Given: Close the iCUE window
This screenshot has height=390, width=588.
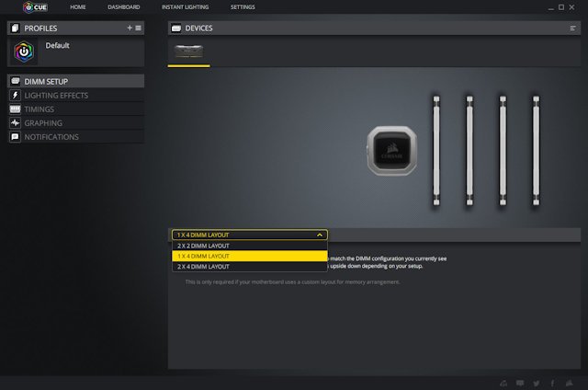Looking at the screenshot, I should click(x=571, y=7).
